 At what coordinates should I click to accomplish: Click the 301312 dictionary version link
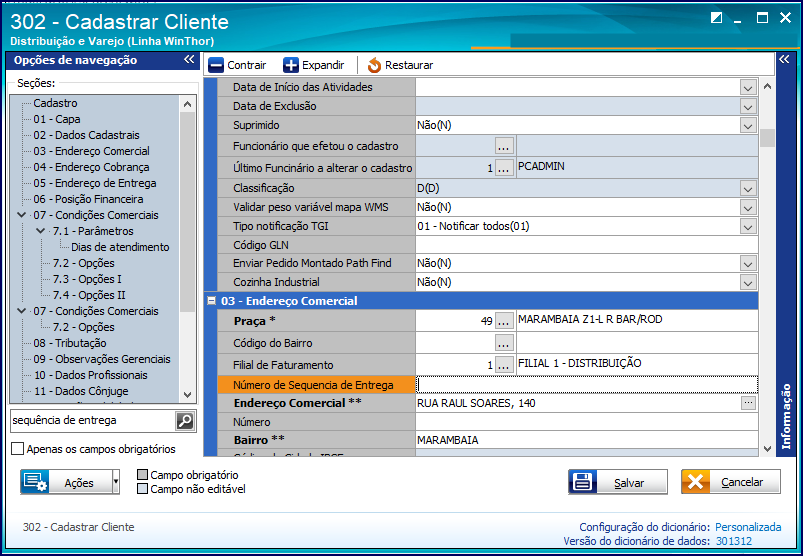coord(733,541)
